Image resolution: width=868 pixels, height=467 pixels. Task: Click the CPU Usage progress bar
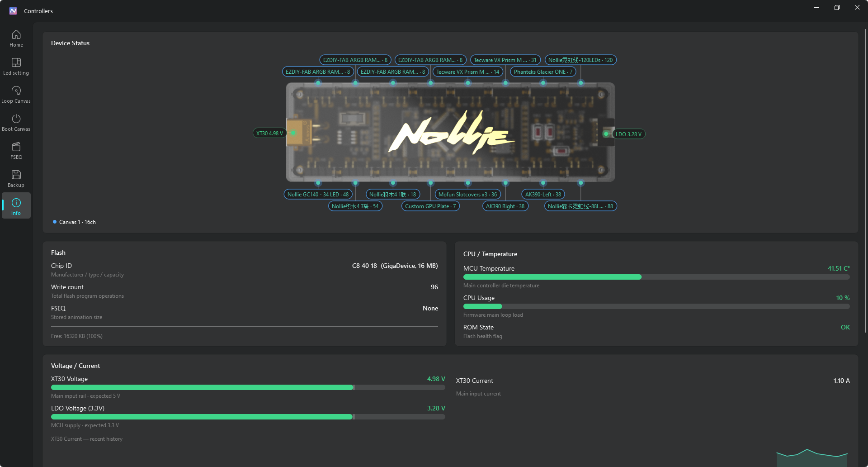tap(656, 306)
